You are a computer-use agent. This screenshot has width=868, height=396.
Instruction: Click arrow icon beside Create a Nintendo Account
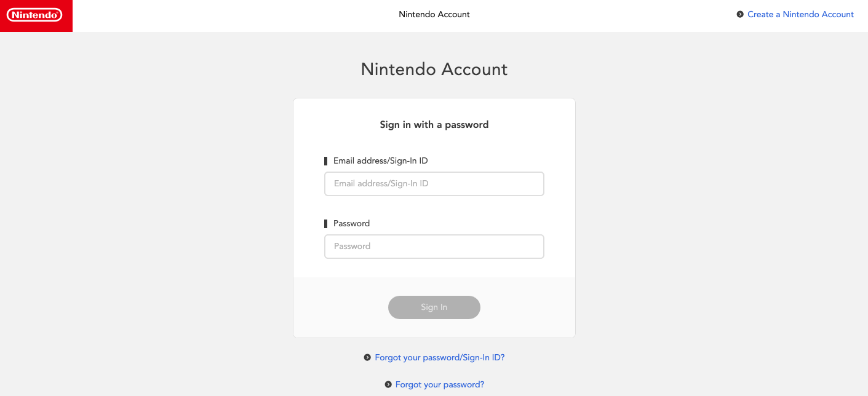point(740,14)
